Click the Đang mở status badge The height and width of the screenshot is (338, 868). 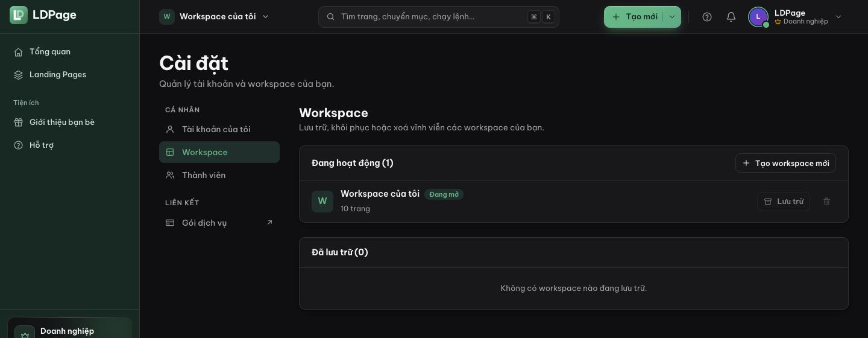(444, 194)
